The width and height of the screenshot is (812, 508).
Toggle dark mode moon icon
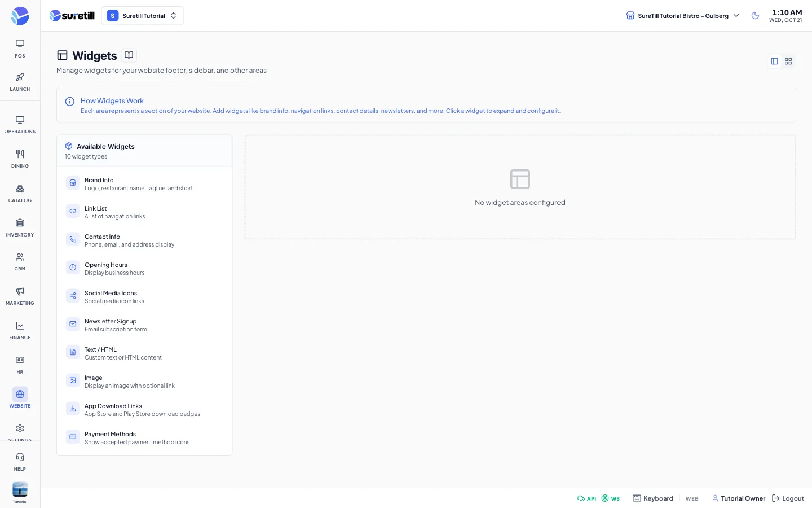755,16
